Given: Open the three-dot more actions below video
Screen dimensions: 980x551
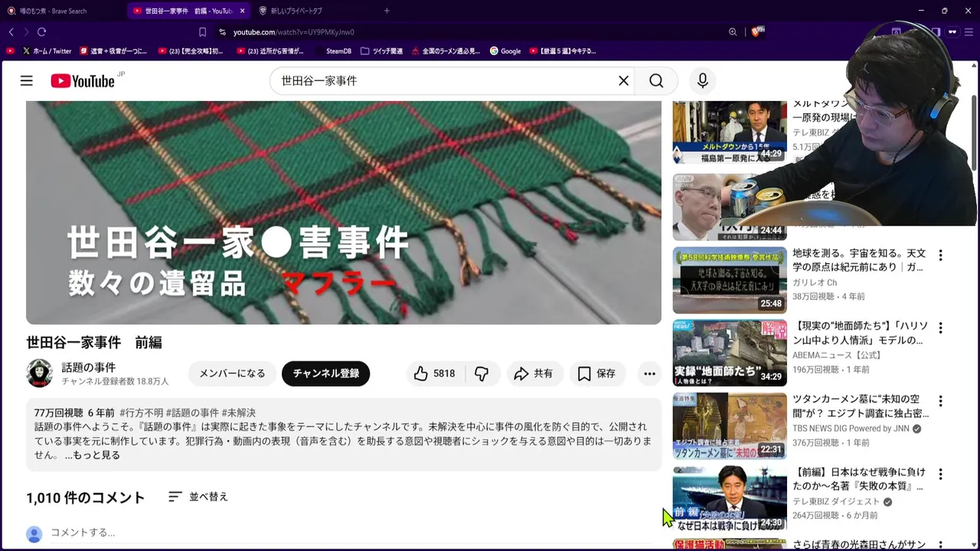Looking at the screenshot, I should click(x=649, y=373).
